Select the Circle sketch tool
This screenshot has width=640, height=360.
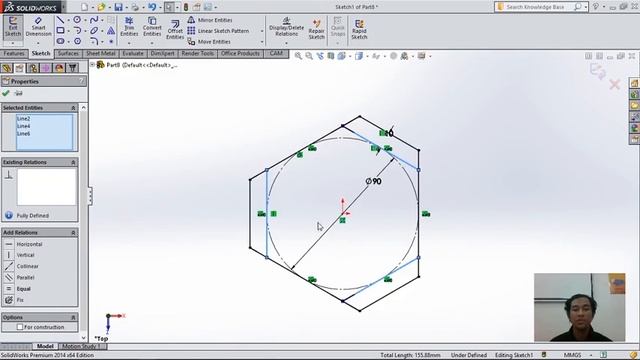coord(77,20)
